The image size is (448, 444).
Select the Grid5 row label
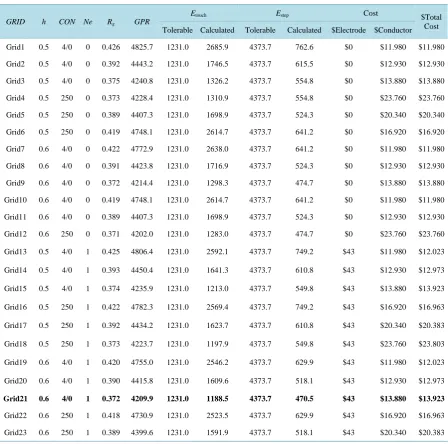click(15, 115)
